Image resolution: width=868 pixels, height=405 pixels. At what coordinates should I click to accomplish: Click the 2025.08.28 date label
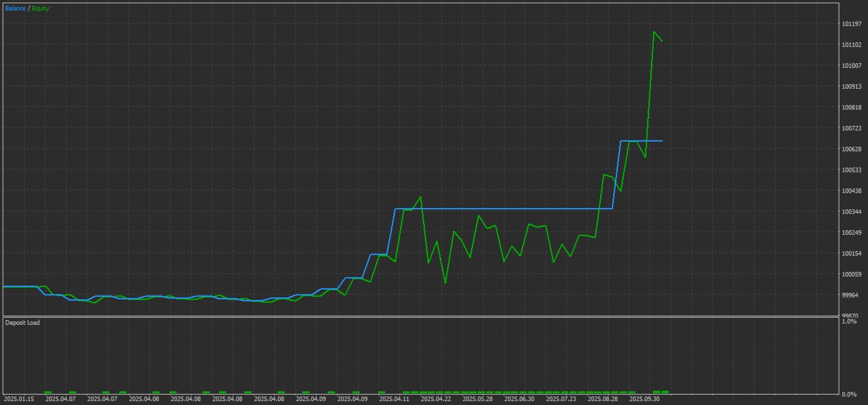coord(603,398)
